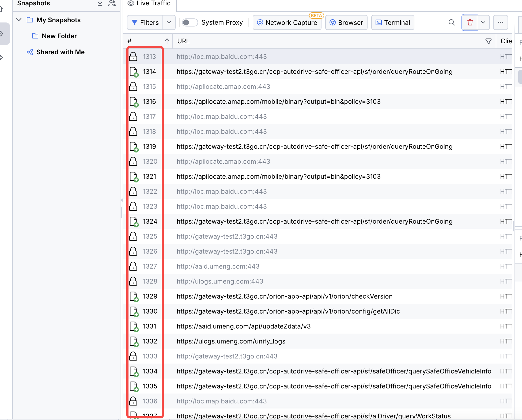Click the eye icon next to Live Traffic
Image resolution: width=522 pixels, height=420 pixels.
tap(131, 3)
